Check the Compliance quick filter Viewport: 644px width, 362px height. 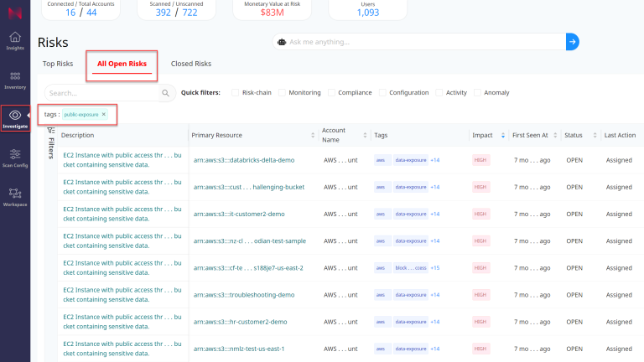coord(332,93)
